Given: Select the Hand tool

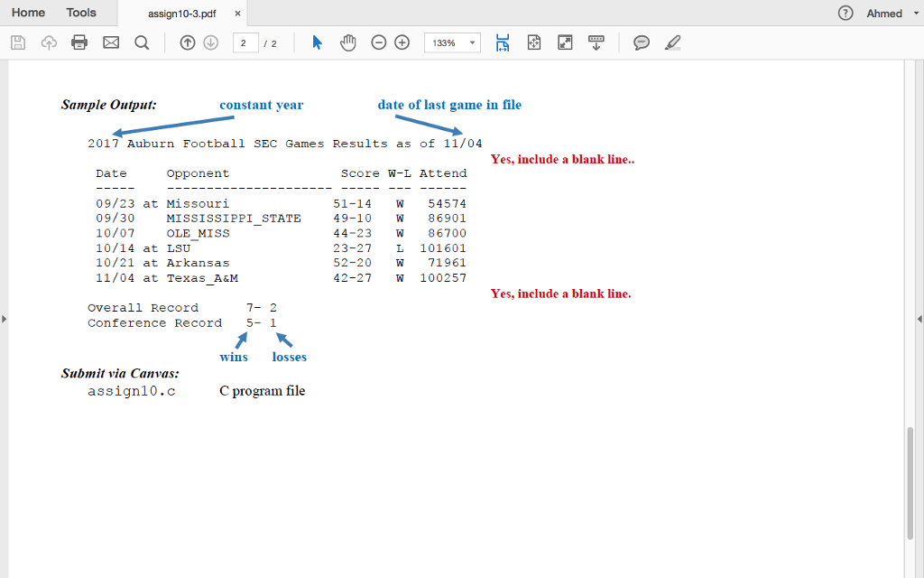Looking at the screenshot, I should pos(347,42).
